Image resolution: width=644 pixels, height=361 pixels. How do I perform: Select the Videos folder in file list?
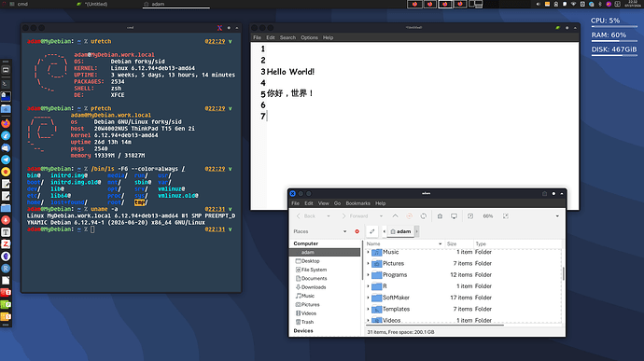(x=463, y=320)
